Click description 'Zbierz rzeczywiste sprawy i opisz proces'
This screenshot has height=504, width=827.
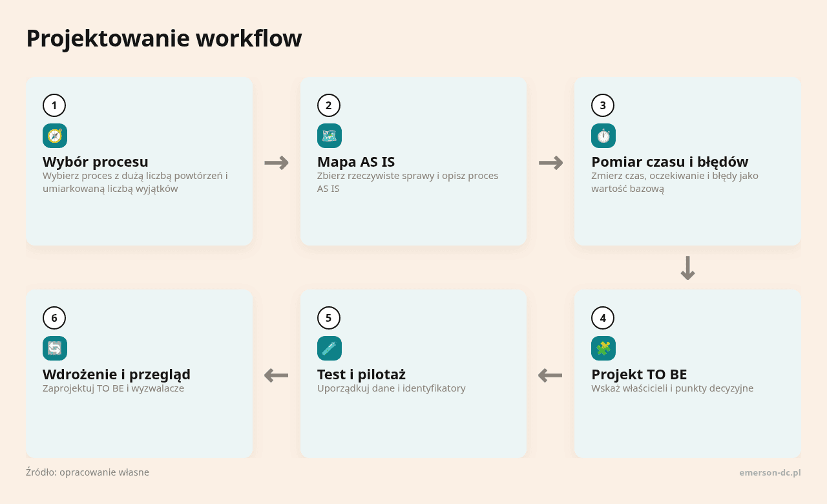click(408, 182)
